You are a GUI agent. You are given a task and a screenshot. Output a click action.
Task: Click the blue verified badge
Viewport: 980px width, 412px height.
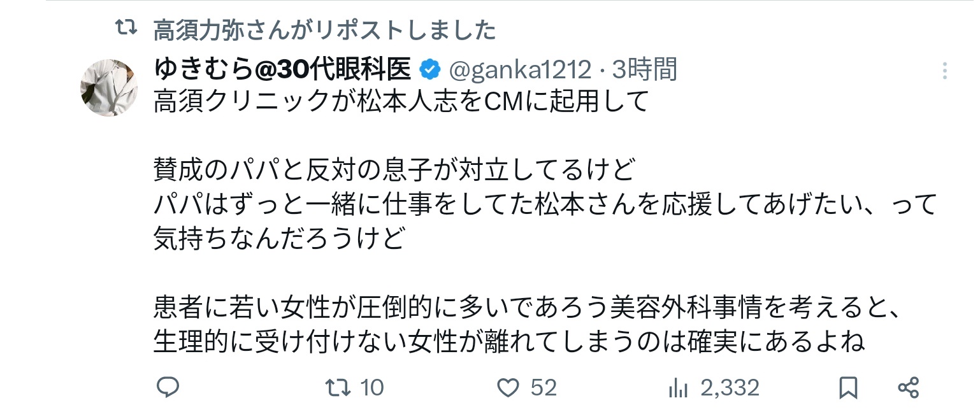click(x=430, y=69)
